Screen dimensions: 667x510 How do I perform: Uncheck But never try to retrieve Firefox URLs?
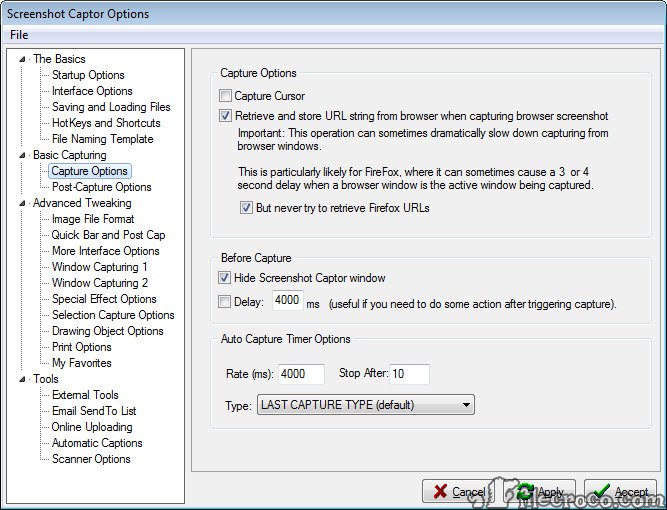246,208
